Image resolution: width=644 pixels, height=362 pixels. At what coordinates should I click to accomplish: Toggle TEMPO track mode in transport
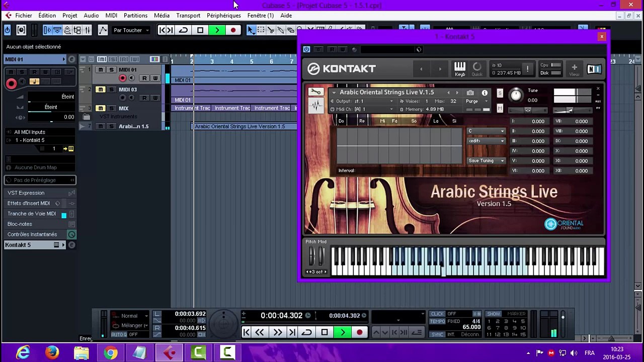438,321
